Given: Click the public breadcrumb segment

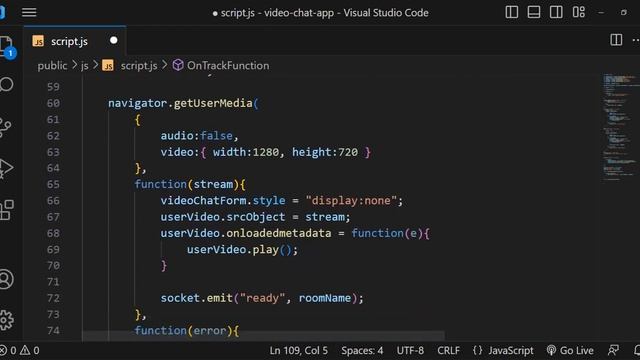Looking at the screenshot, I should click(x=52, y=66).
